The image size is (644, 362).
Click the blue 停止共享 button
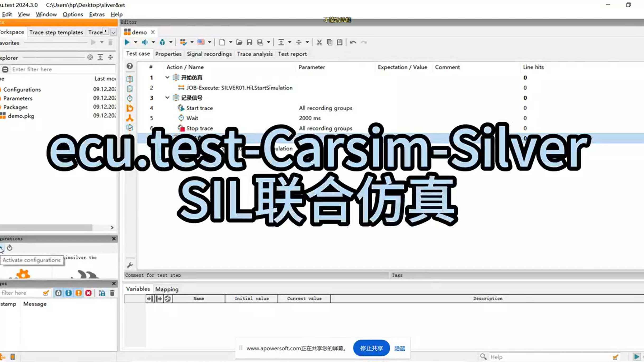click(x=371, y=348)
